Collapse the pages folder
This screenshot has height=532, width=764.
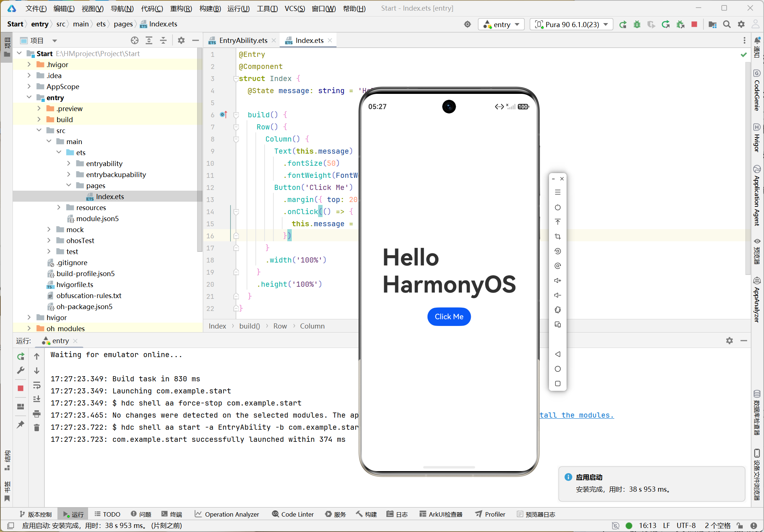click(69, 186)
